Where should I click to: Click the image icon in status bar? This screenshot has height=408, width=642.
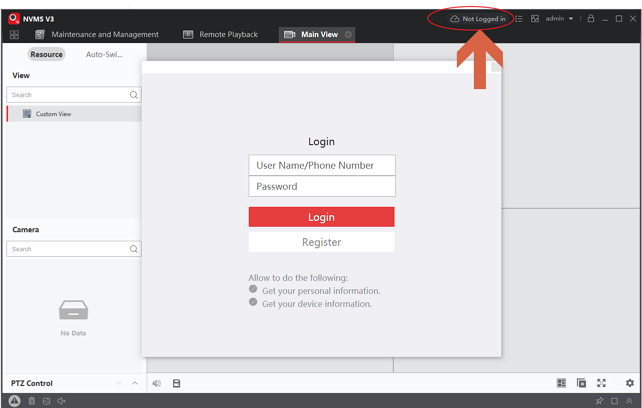point(46,401)
